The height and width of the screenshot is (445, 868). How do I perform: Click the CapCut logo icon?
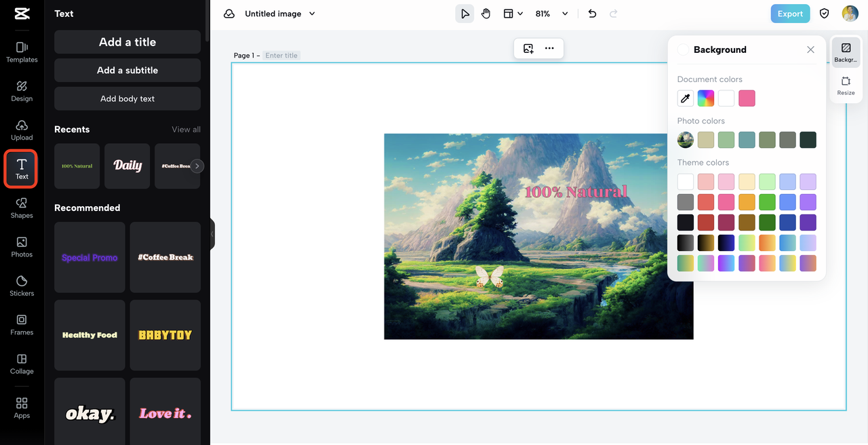tap(22, 14)
